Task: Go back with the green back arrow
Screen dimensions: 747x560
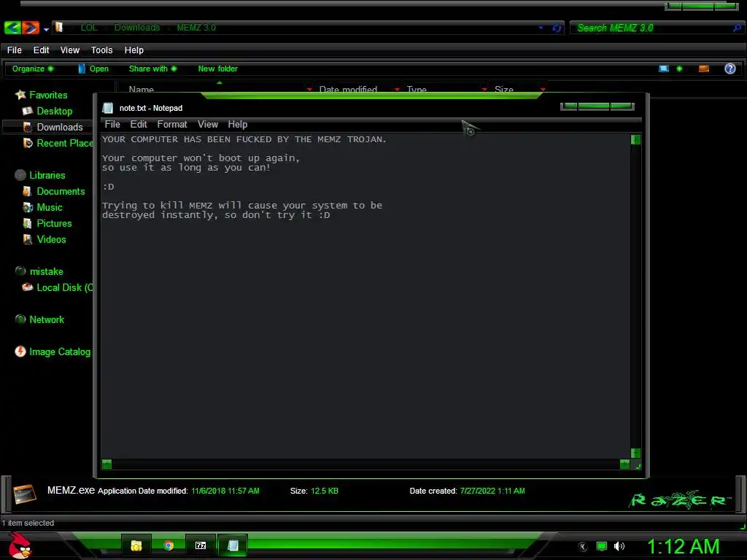Action: pyautogui.click(x=12, y=28)
